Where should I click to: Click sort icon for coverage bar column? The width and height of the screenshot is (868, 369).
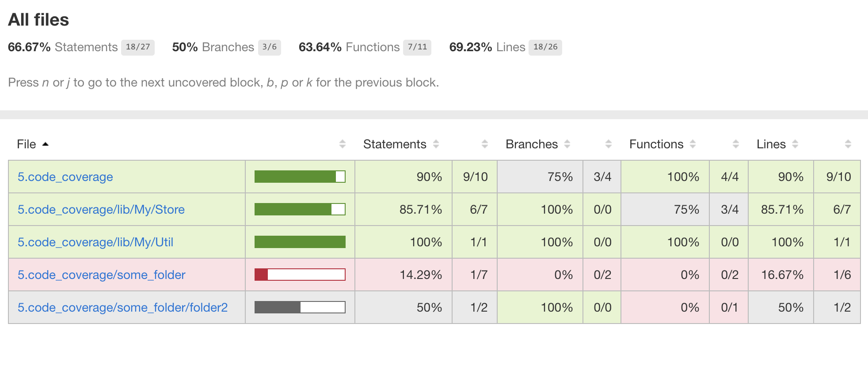[343, 144]
